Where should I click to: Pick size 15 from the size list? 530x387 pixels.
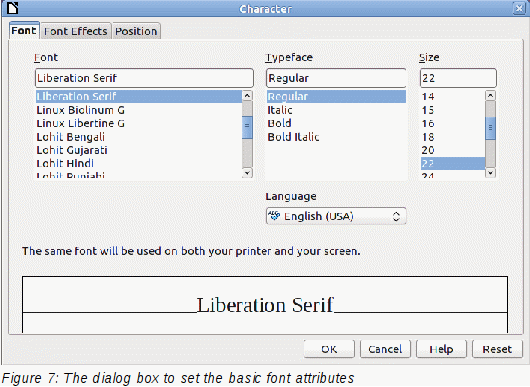pyautogui.click(x=453, y=110)
